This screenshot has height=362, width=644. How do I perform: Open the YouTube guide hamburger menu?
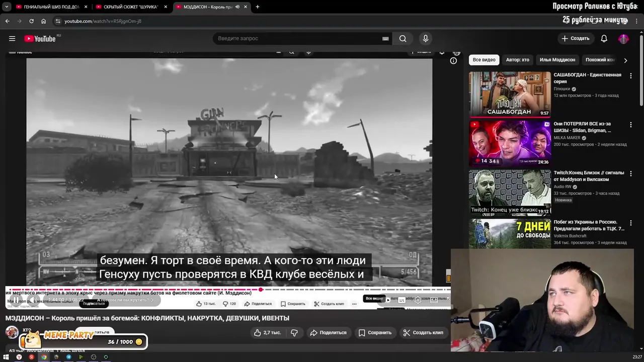point(12,38)
